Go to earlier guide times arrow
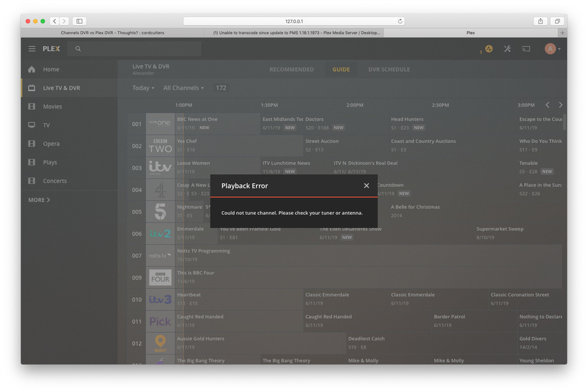 point(547,105)
